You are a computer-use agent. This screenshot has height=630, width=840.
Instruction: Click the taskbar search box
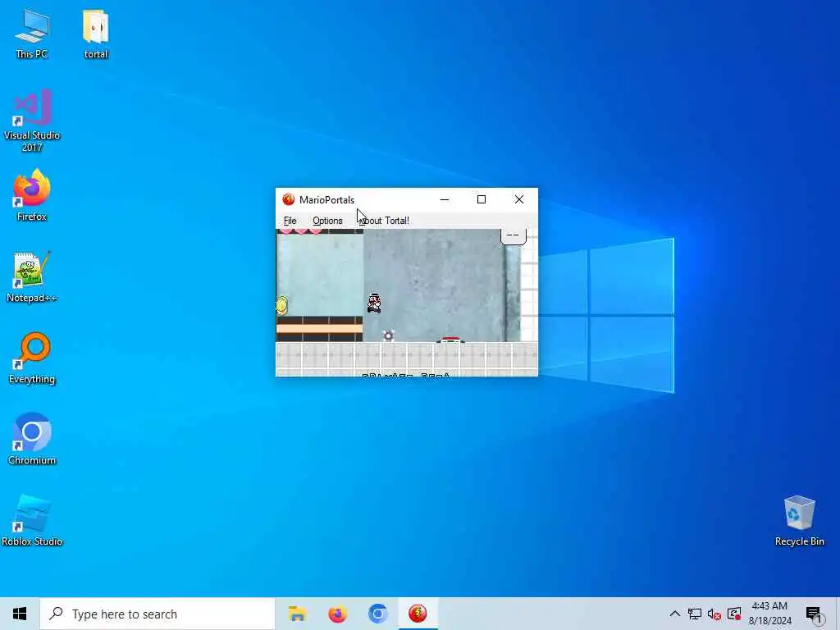coord(157,614)
